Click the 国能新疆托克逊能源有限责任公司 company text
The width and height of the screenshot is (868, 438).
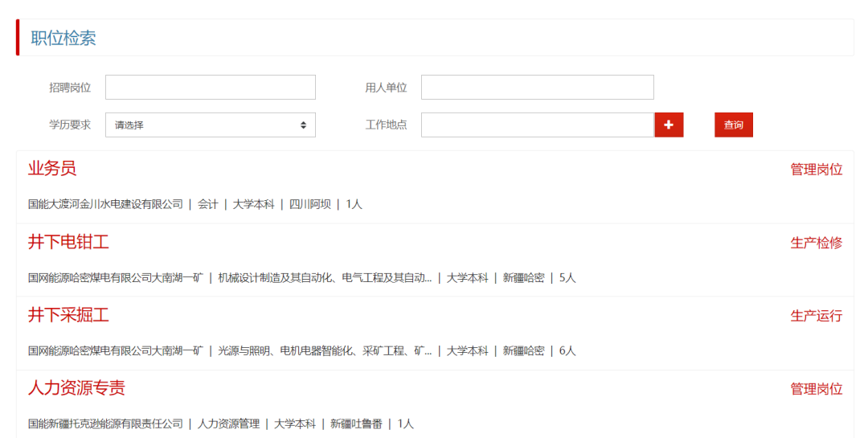click(x=105, y=424)
